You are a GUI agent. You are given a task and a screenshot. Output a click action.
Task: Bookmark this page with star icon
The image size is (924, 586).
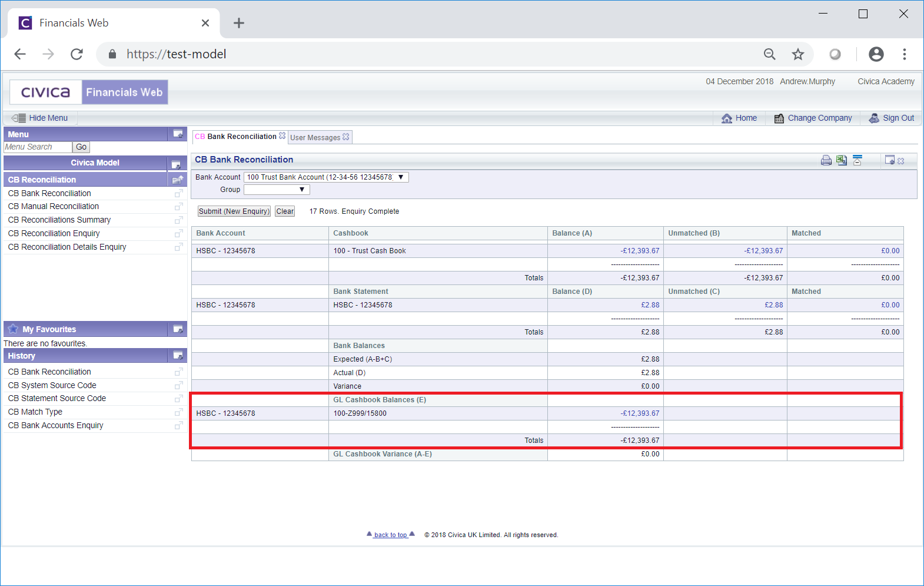tap(798, 54)
